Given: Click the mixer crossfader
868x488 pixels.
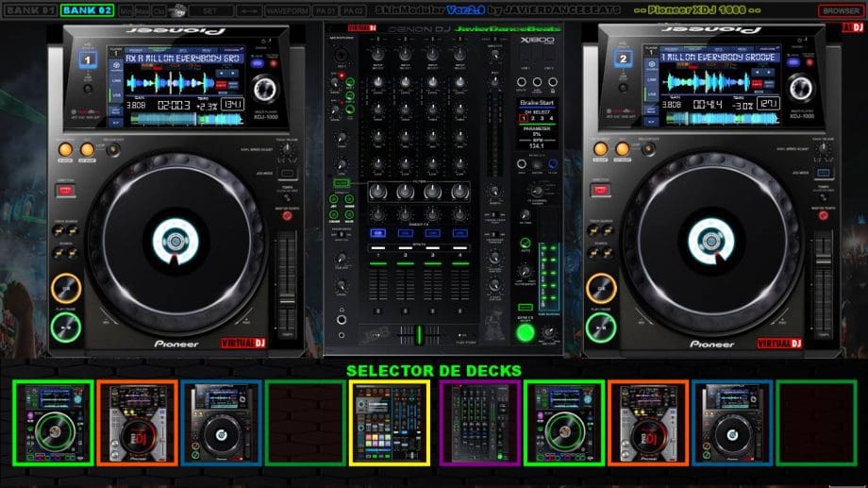Looking at the screenshot, I should 419,334.
